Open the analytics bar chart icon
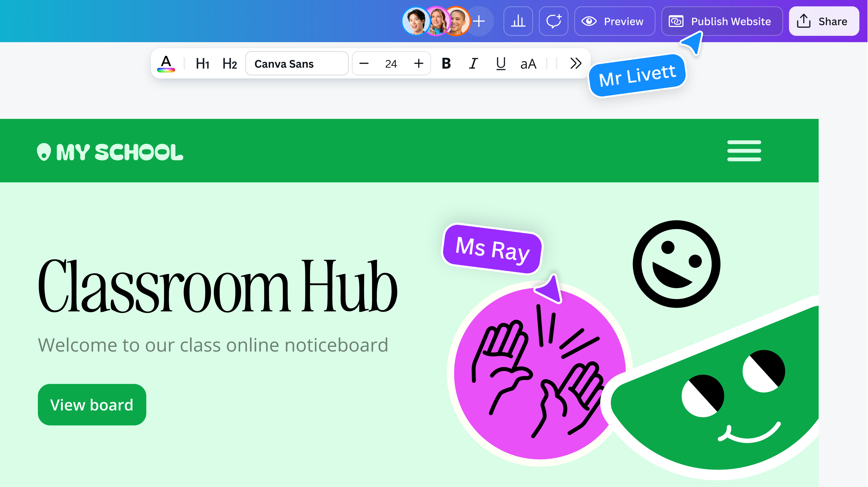Viewport: 868px width, 487px height. pyautogui.click(x=518, y=21)
